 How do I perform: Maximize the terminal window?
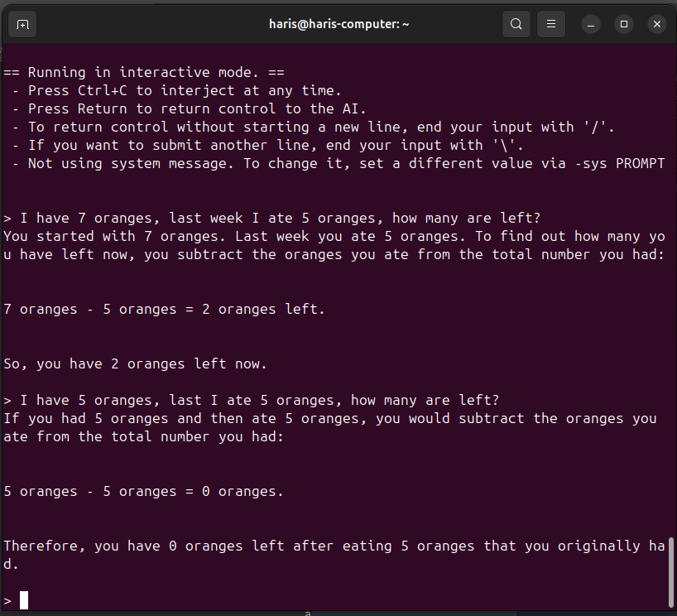click(624, 24)
